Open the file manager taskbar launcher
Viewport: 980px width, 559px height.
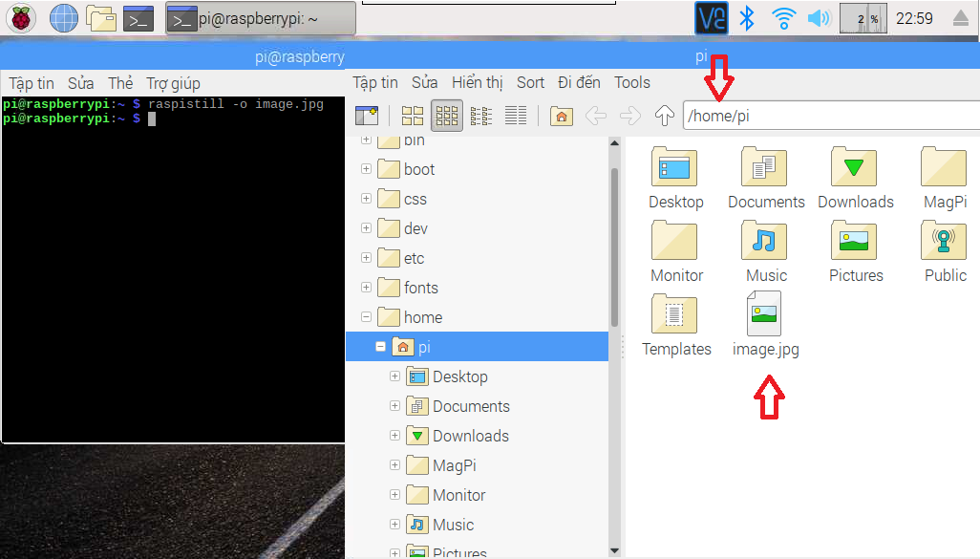(x=101, y=18)
